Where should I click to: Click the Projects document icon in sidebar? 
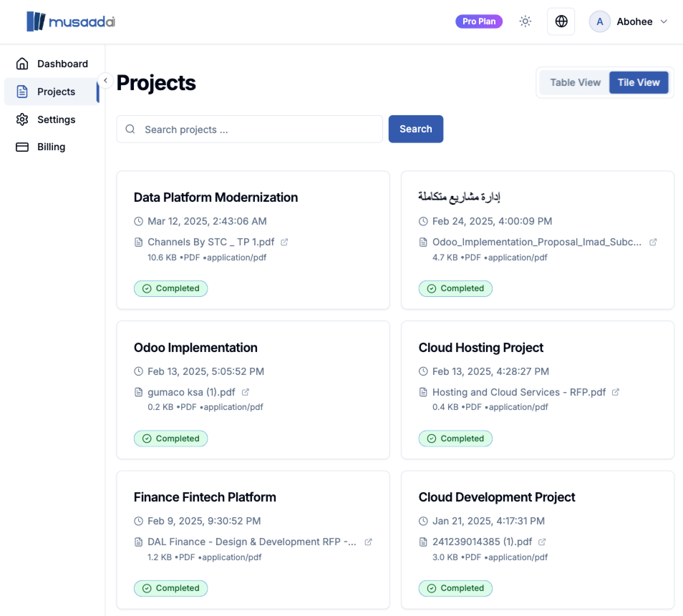coord(22,92)
